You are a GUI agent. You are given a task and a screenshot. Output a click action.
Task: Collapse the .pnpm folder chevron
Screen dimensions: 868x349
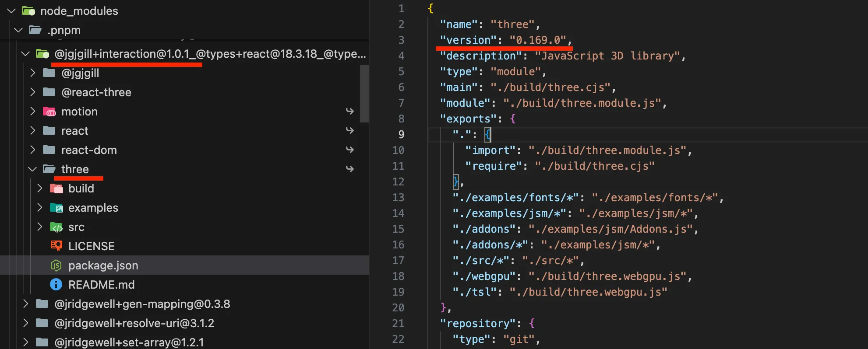tap(18, 30)
